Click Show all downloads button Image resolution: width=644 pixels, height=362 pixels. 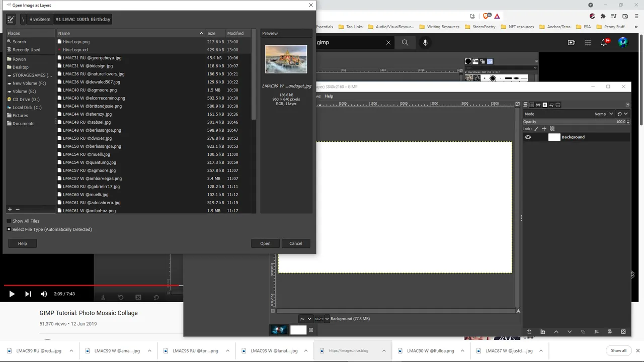[x=618, y=350]
